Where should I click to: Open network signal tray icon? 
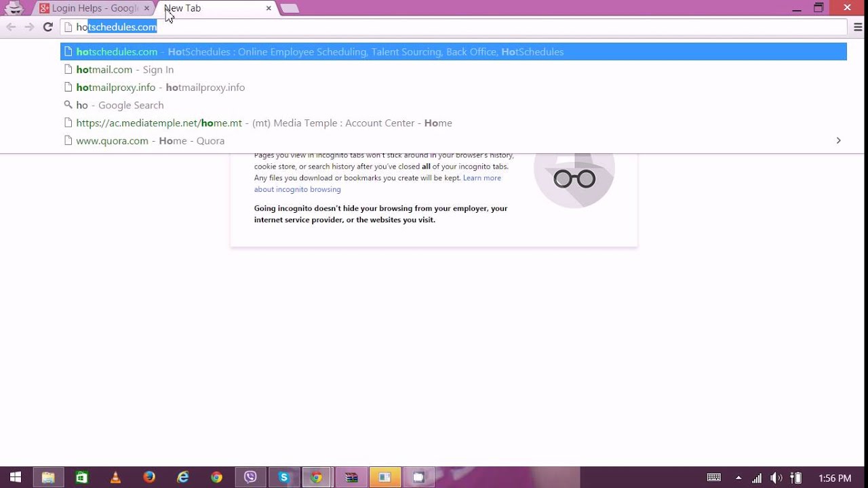coord(757,478)
